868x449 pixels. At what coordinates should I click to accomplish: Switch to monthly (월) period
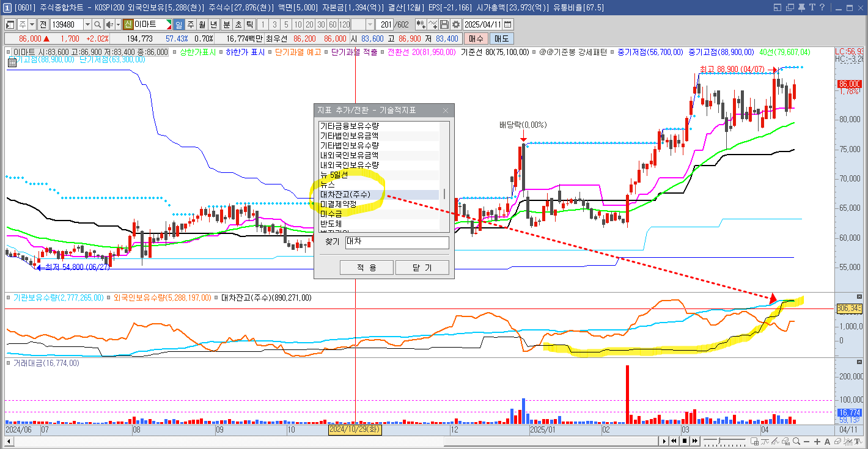click(x=202, y=24)
